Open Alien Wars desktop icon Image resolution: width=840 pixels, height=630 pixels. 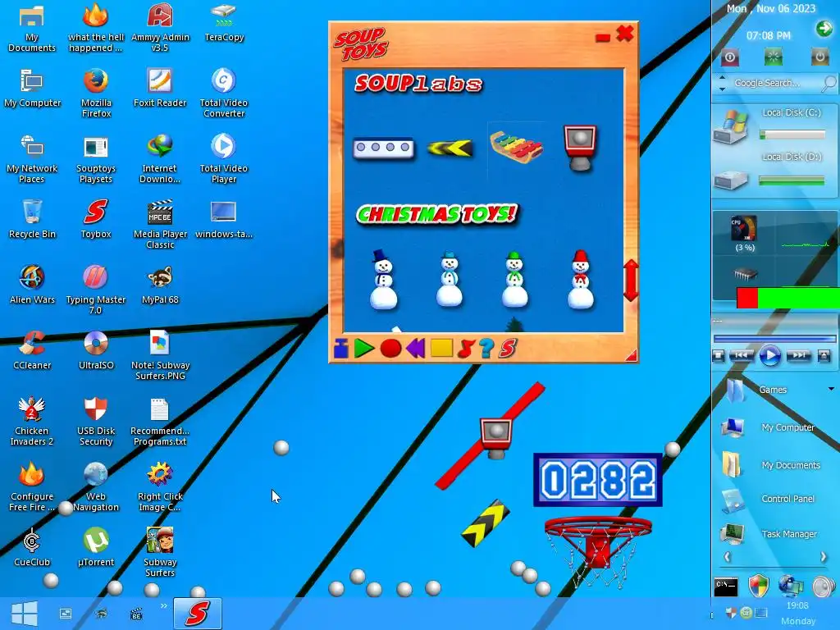(x=32, y=285)
